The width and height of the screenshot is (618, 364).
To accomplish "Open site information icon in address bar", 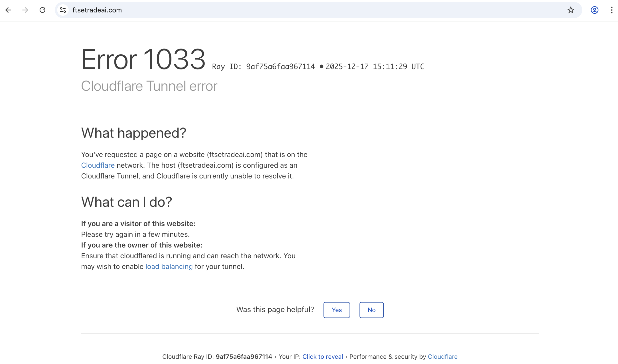I will click(x=63, y=10).
